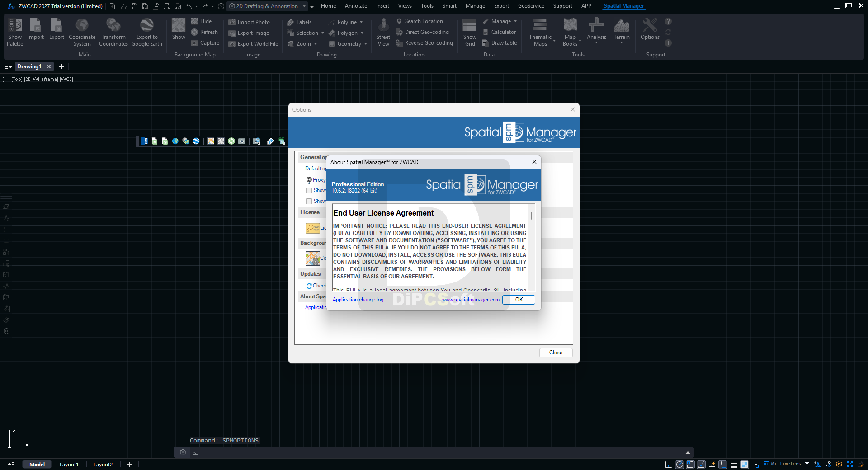Image resolution: width=868 pixels, height=470 pixels.
Task: Click Export to Google Earth
Action: click(x=147, y=32)
